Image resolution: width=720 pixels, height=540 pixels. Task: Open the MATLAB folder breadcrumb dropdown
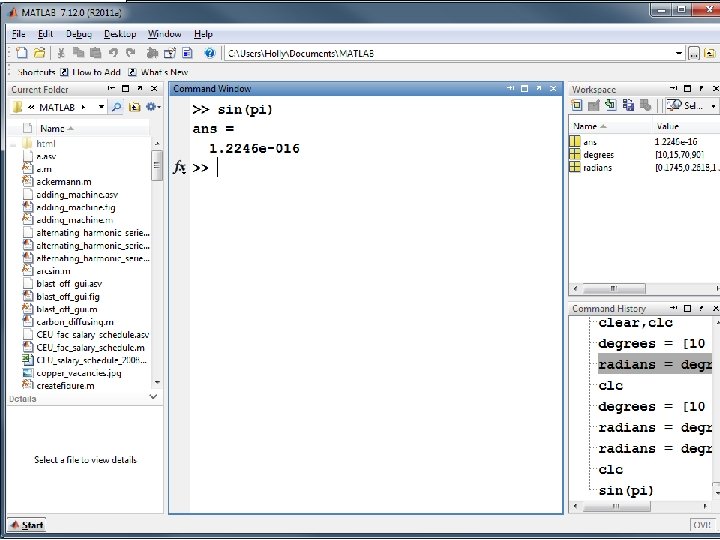point(101,107)
